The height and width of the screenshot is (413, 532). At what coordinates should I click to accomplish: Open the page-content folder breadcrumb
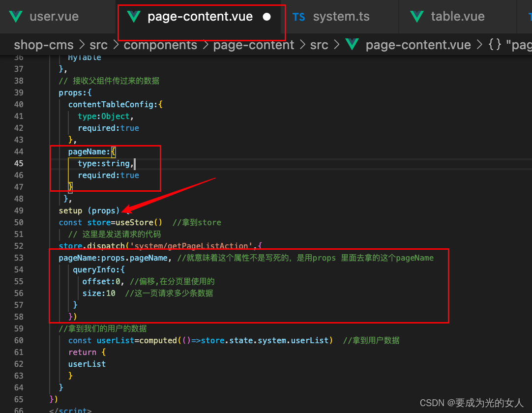[x=253, y=45]
